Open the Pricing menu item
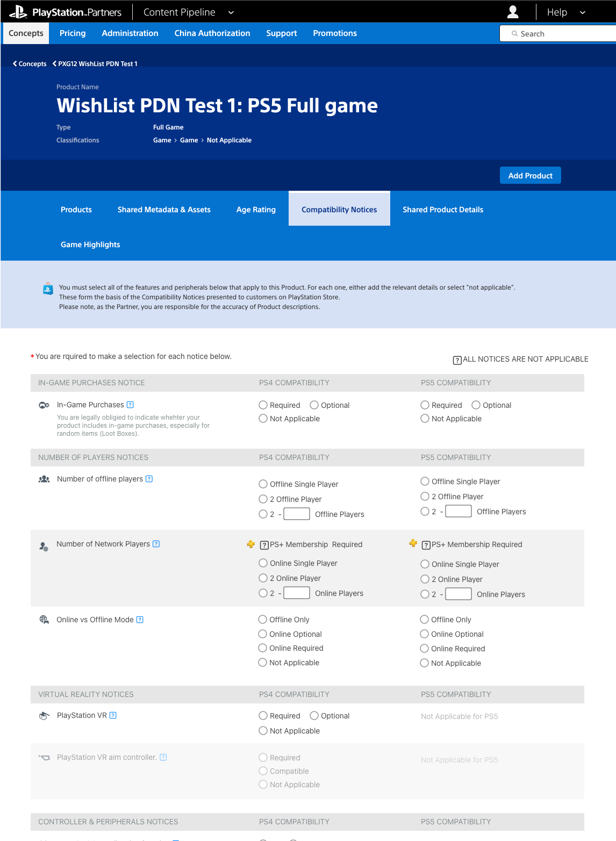This screenshot has width=616, height=841. coord(73,33)
